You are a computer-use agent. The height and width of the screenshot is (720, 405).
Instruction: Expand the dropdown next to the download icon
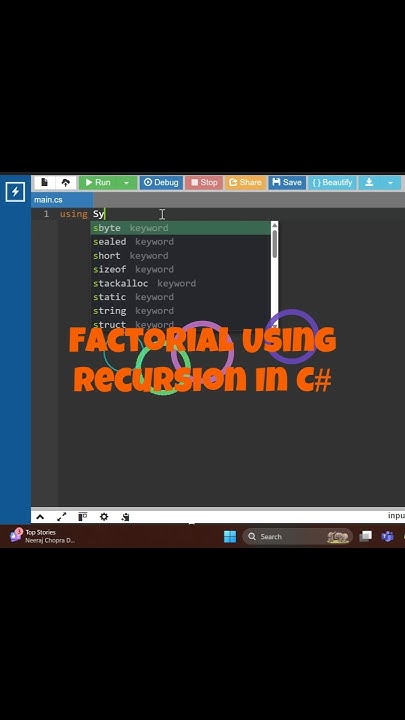[391, 182]
